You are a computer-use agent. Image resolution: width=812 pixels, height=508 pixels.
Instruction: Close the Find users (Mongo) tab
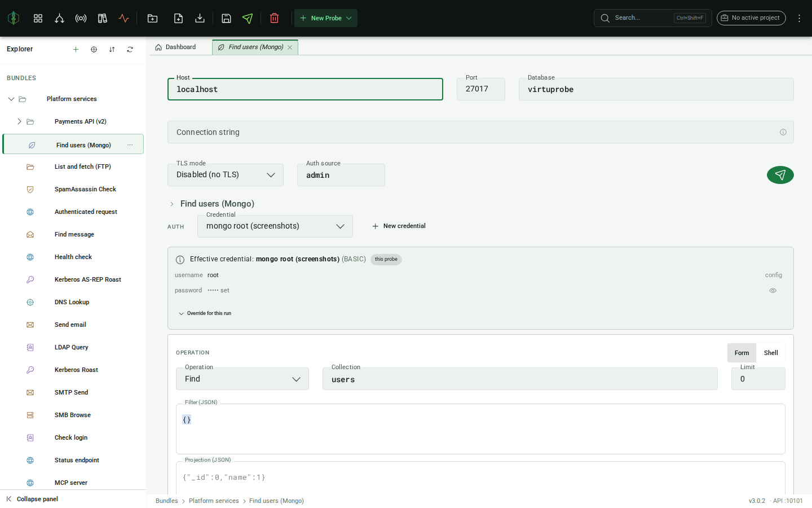pyautogui.click(x=290, y=47)
